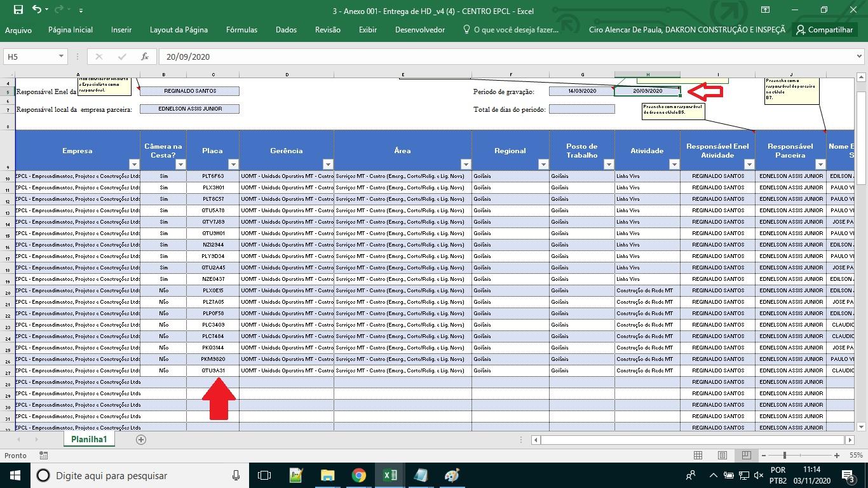This screenshot has width=868, height=488.
Task: Expand the Name Box dropdown arrow
Action: point(62,57)
